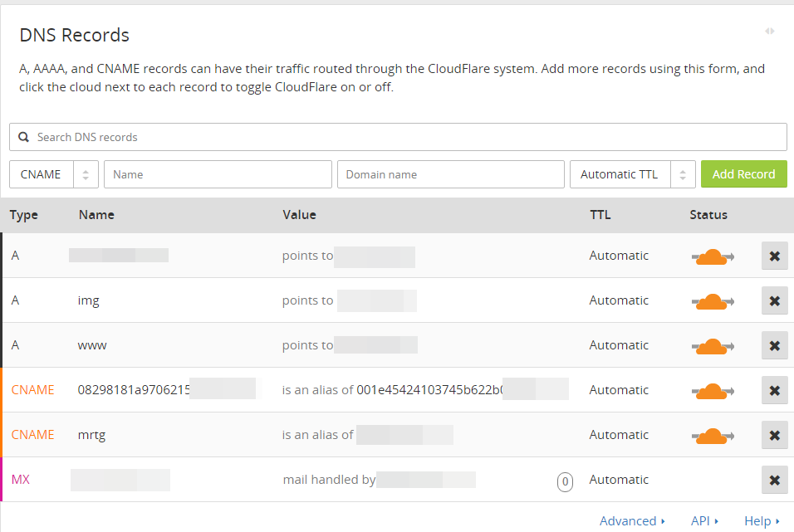Collapse panel using top-right arrows icon
Viewport: 794px width, 532px height.
point(770,31)
